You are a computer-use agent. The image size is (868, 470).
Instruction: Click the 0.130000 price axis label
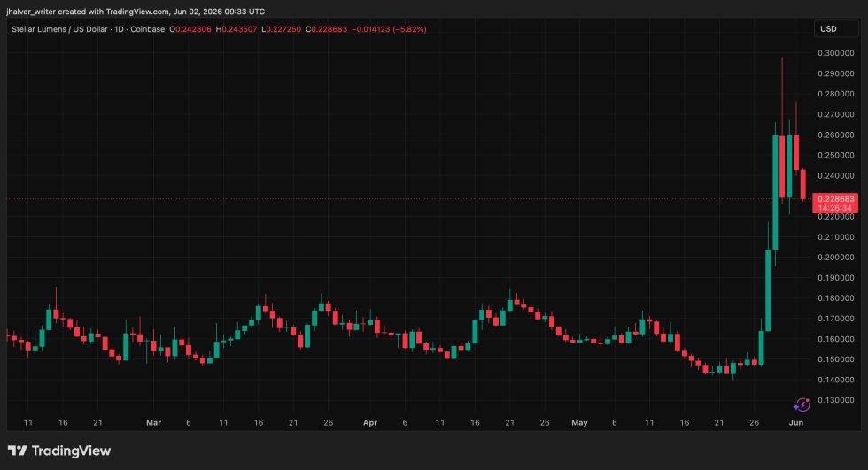[x=835, y=400]
